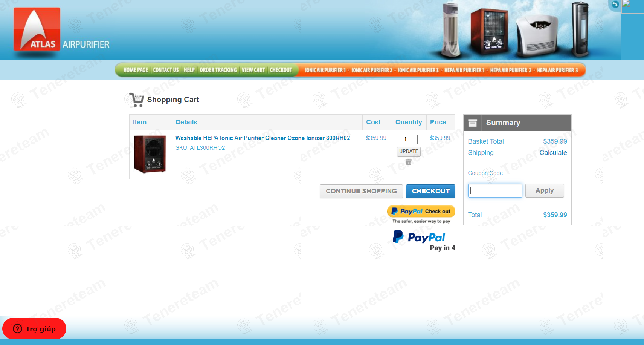Open Trợ giúp help widget
Screen dimensions: 644x345
(x=34, y=329)
